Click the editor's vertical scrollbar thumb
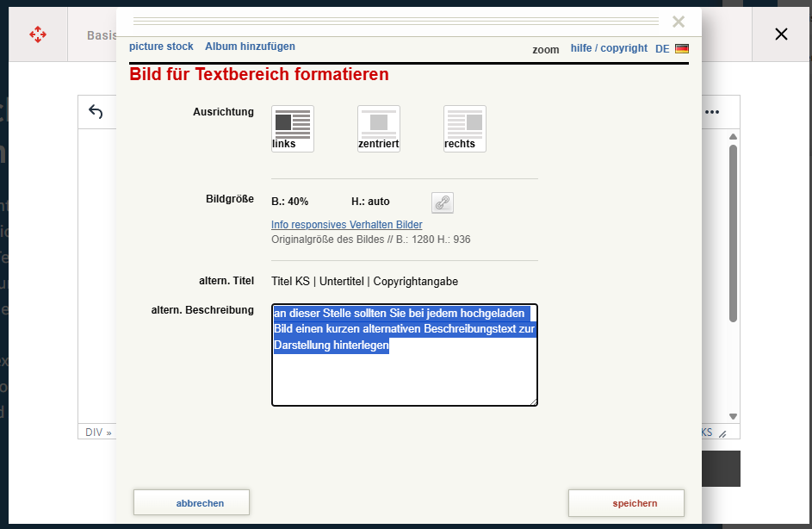The width and height of the screenshot is (812, 529). coord(733,233)
